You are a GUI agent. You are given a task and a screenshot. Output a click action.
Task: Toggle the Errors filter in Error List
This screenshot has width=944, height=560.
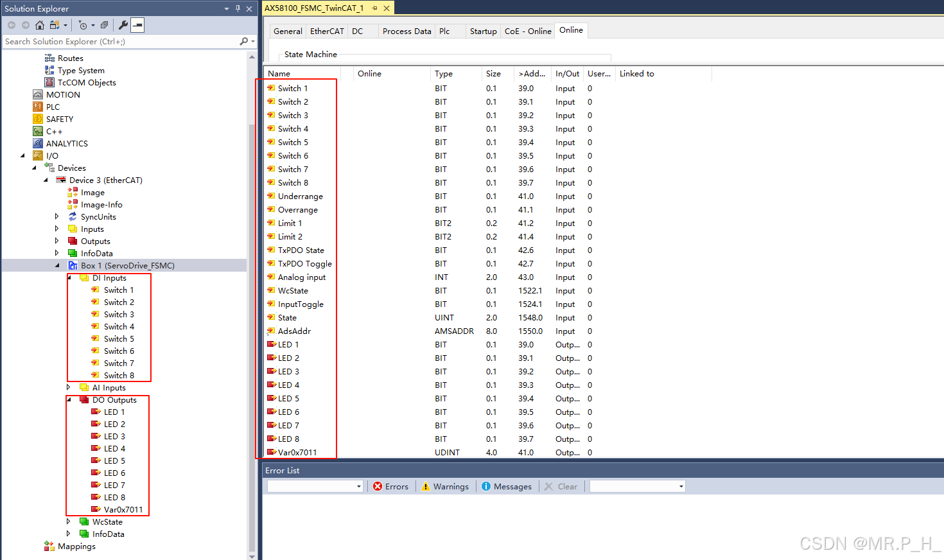391,486
